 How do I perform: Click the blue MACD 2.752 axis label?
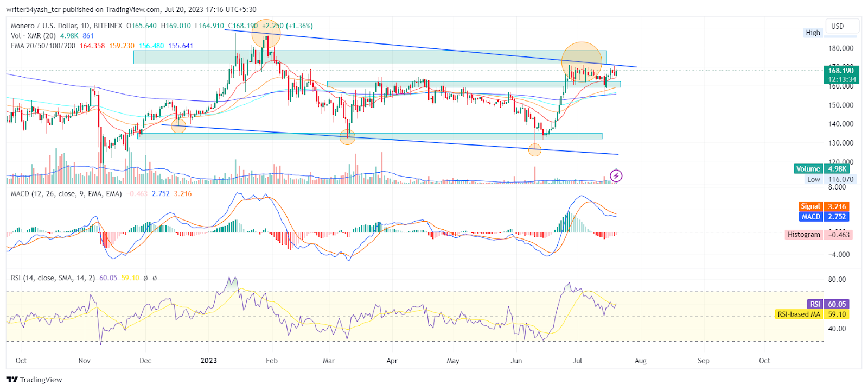(824, 217)
